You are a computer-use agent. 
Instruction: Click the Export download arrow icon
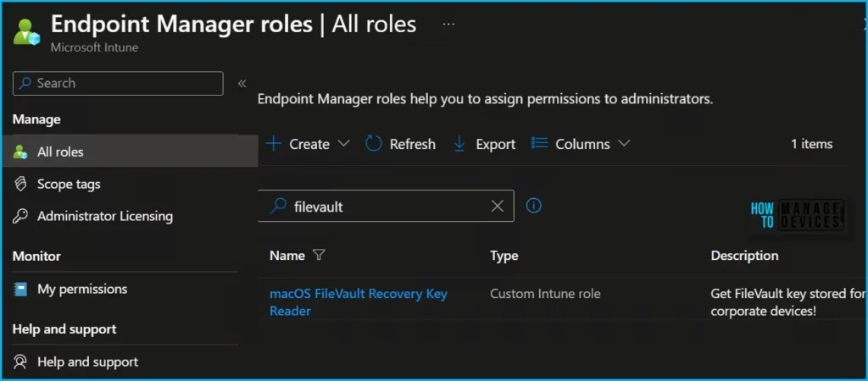coord(459,144)
